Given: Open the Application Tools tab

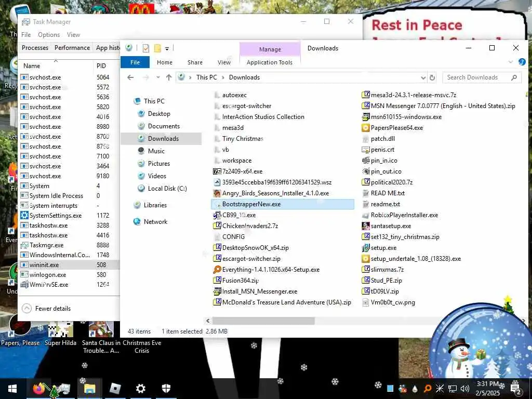Looking at the screenshot, I should click(270, 62).
